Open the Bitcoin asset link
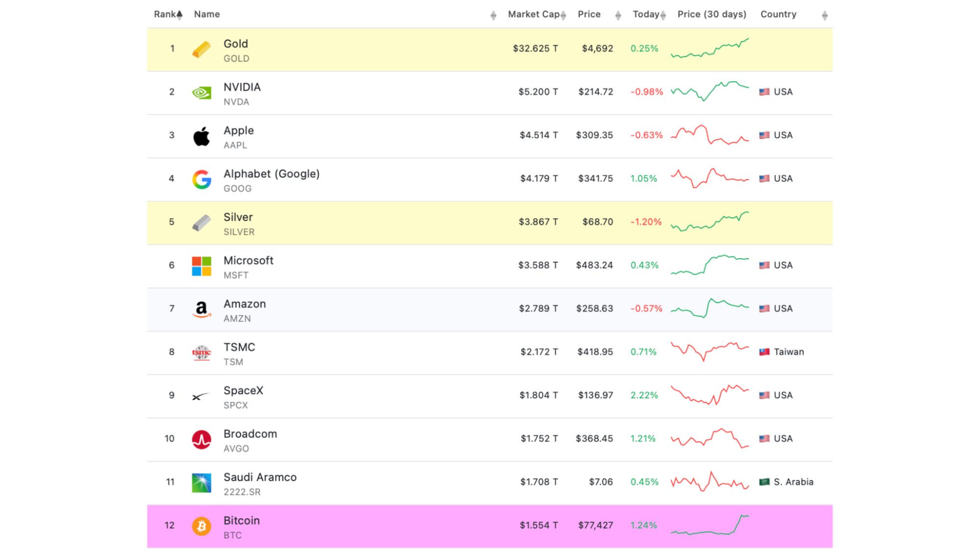 [242, 521]
